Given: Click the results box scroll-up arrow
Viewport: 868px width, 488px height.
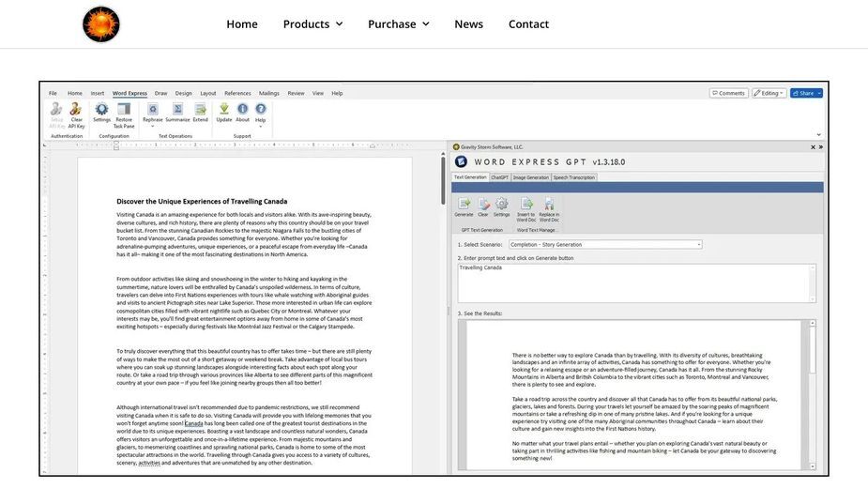Looking at the screenshot, I should [x=813, y=323].
